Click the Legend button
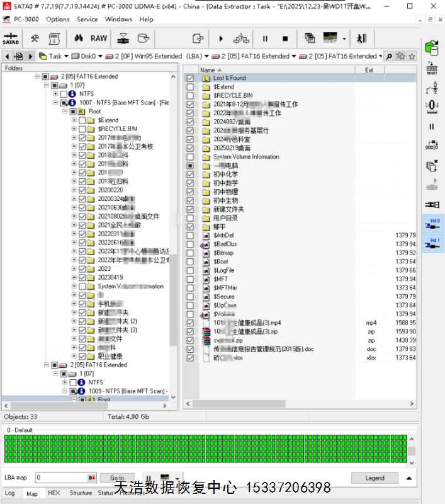Viewport: 445px width, 504px height. (x=375, y=478)
